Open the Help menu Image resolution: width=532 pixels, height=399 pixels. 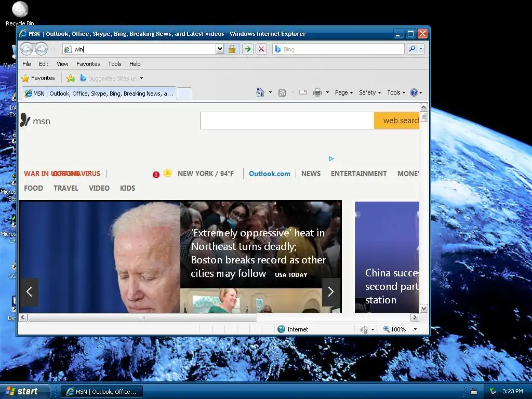135,64
